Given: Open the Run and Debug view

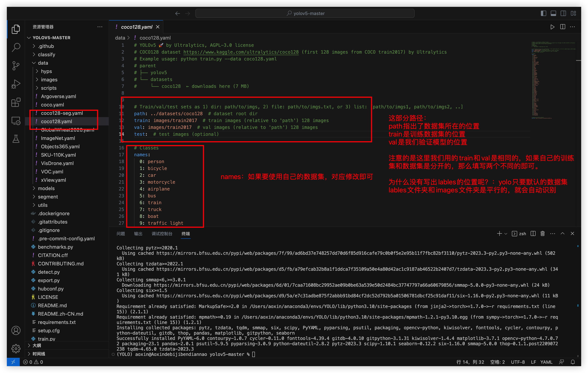Looking at the screenshot, I should point(16,84).
